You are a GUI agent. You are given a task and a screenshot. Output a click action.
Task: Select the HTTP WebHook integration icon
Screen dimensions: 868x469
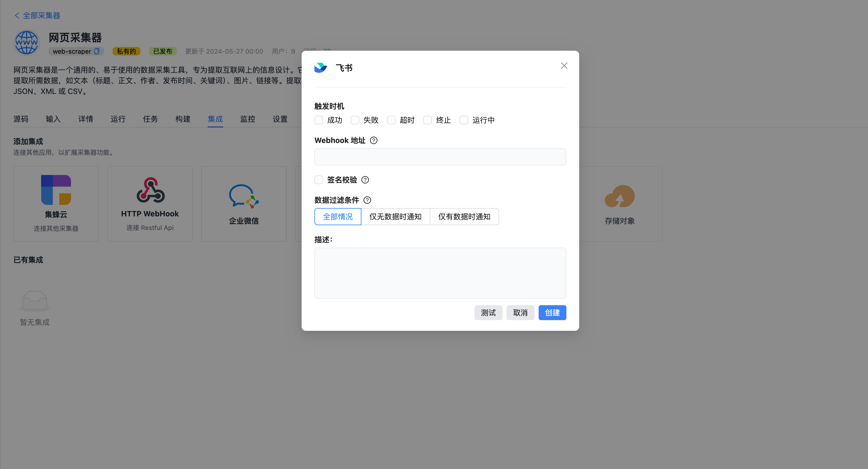150,190
